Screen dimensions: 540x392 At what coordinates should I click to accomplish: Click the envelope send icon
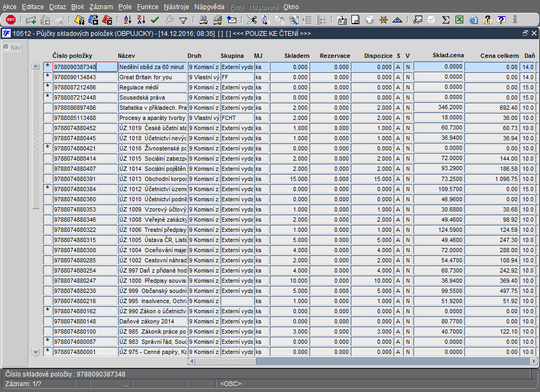pos(232,20)
